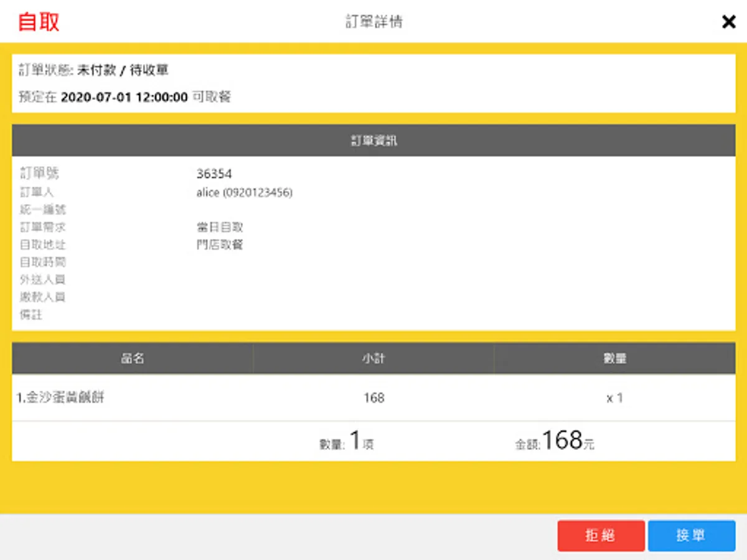The width and height of the screenshot is (747, 560).
Task: Click the 品名 column header
Action: tap(133, 359)
